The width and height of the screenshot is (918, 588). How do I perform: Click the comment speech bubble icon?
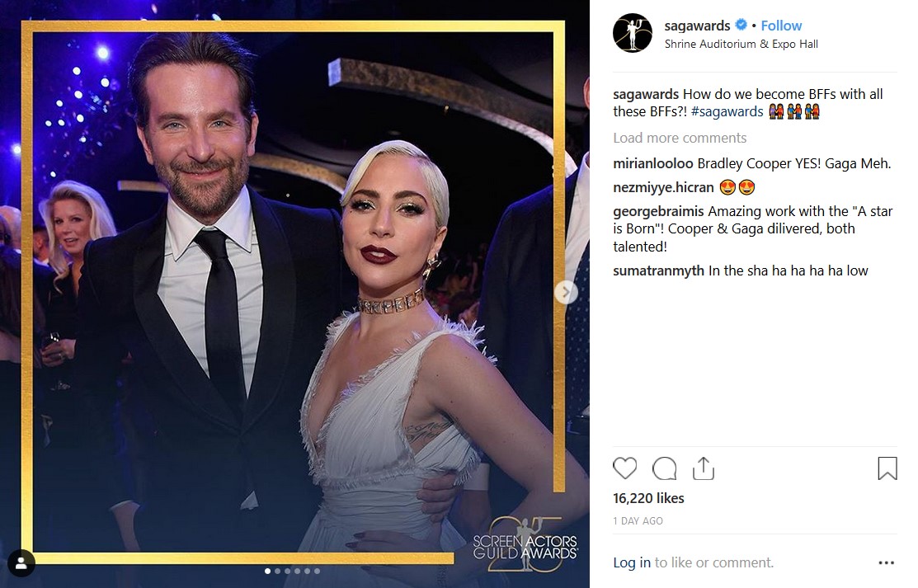[x=664, y=468]
